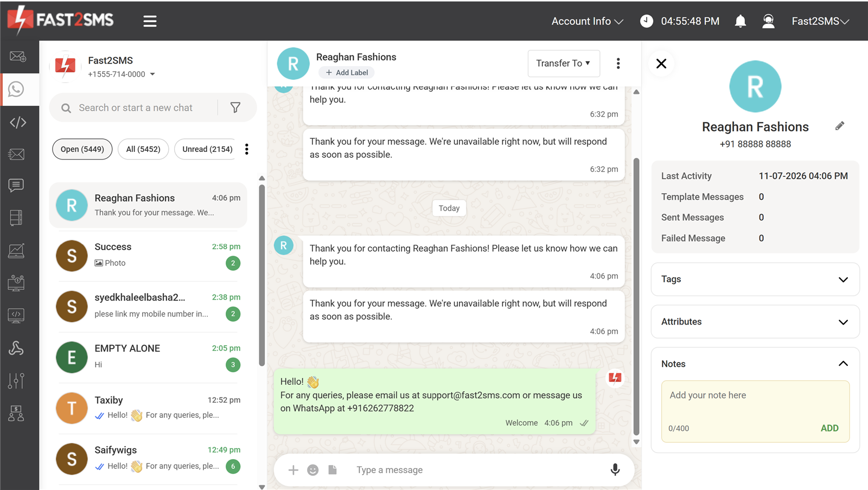The width and height of the screenshot is (868, 490).
Task: Open the template document icon in composer
Action: pyautogui.click(x=333, y=469)
